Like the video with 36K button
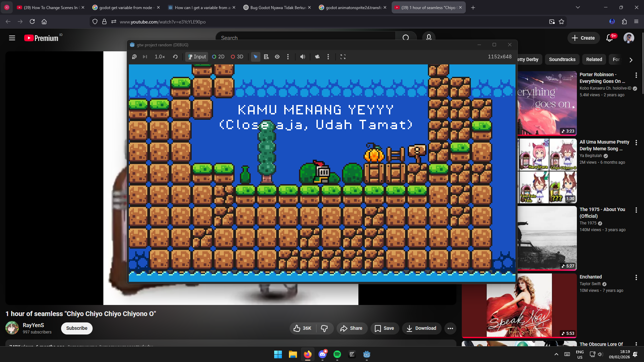This screenshot has height=362, width=644. coord(302,328)
